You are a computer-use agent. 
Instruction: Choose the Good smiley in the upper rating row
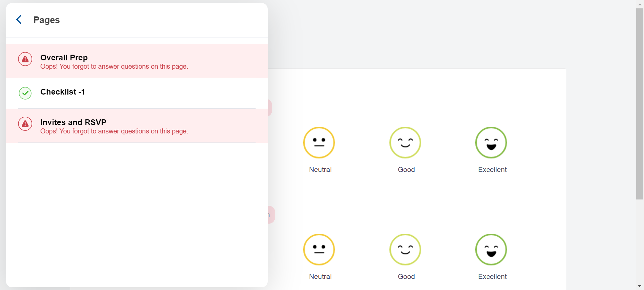click(x=405, y=142)
